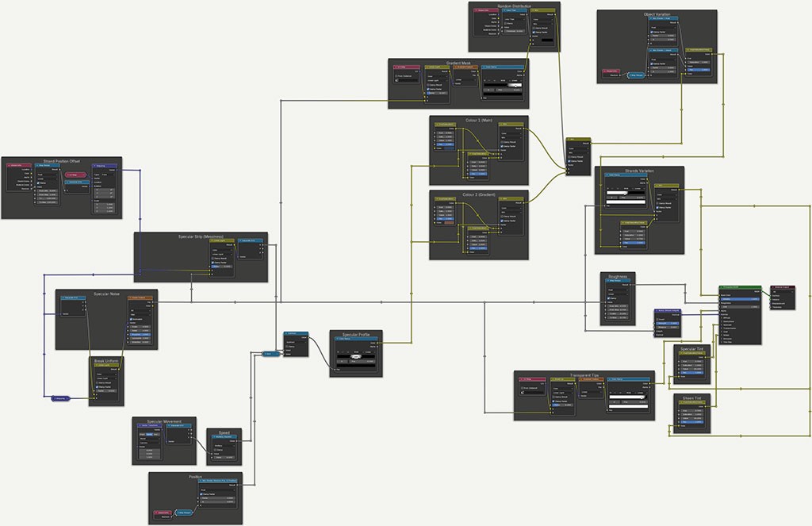The image size is (812, 526).
Task: Click the Sheen Tint frame title
Action: [691, 397]
